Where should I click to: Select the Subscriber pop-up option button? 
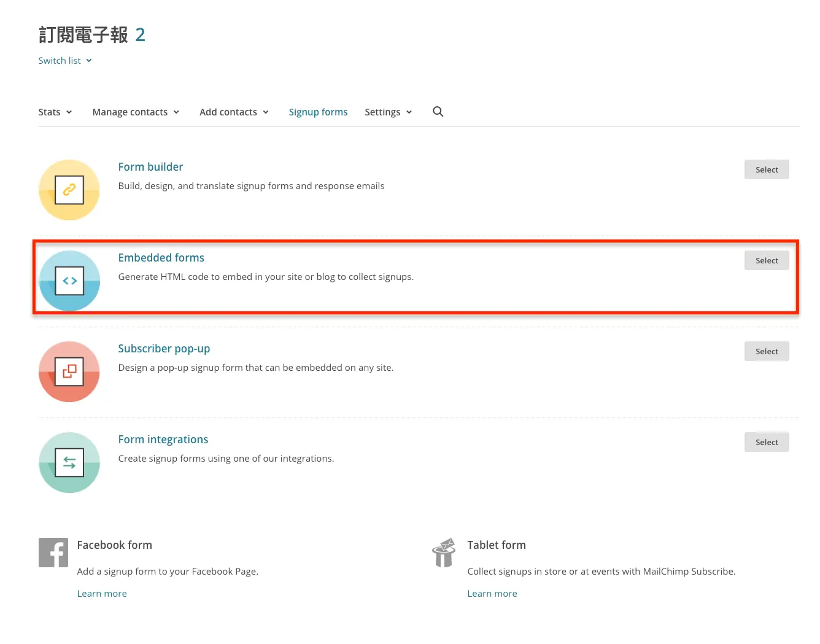[767, 351]
